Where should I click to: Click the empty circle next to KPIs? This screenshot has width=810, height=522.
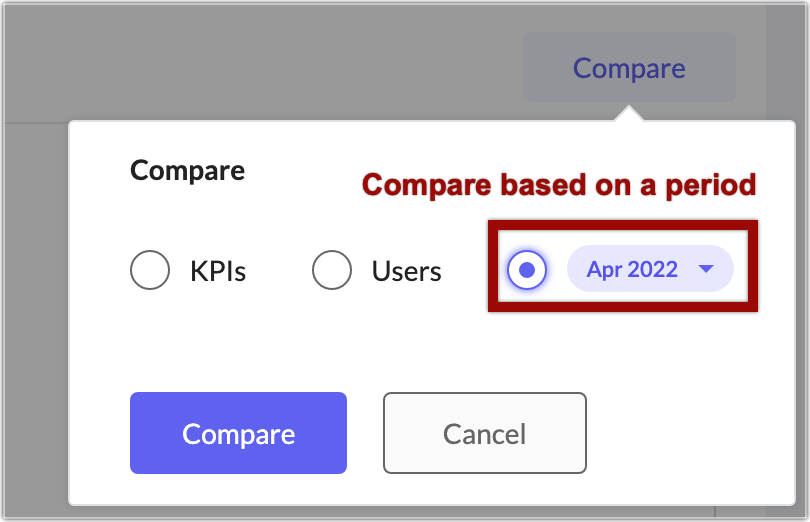click(x=150, y=270)
